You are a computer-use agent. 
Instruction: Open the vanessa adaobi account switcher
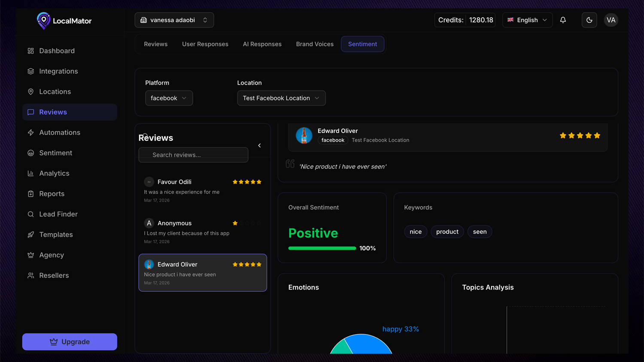pos(174,20)
